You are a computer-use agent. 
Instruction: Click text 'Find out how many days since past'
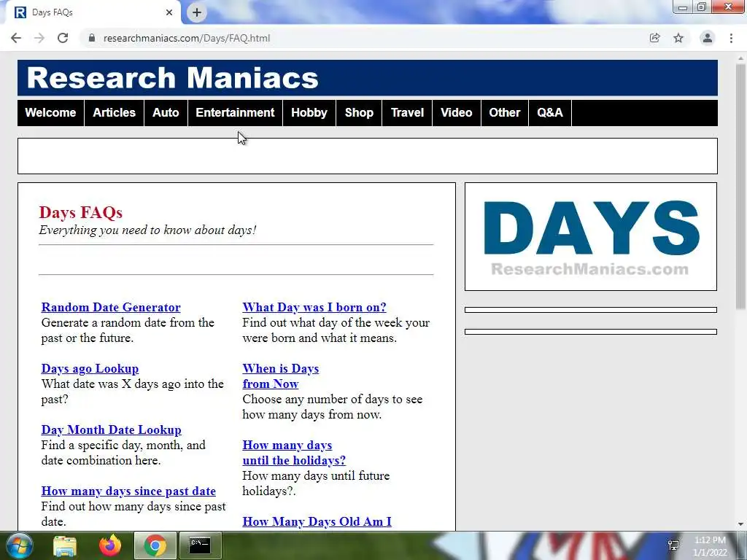tap(133, 506)
